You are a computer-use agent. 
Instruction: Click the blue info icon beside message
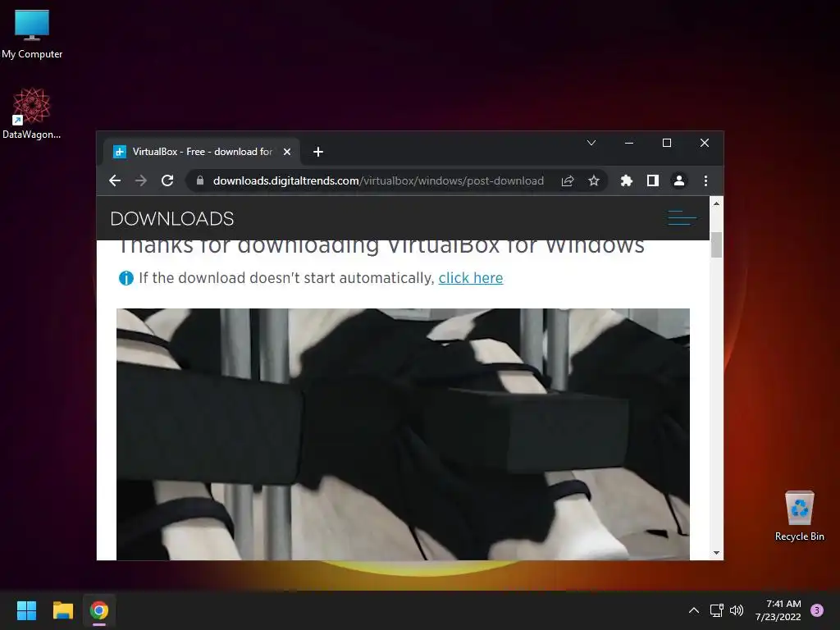click(126, 278)
